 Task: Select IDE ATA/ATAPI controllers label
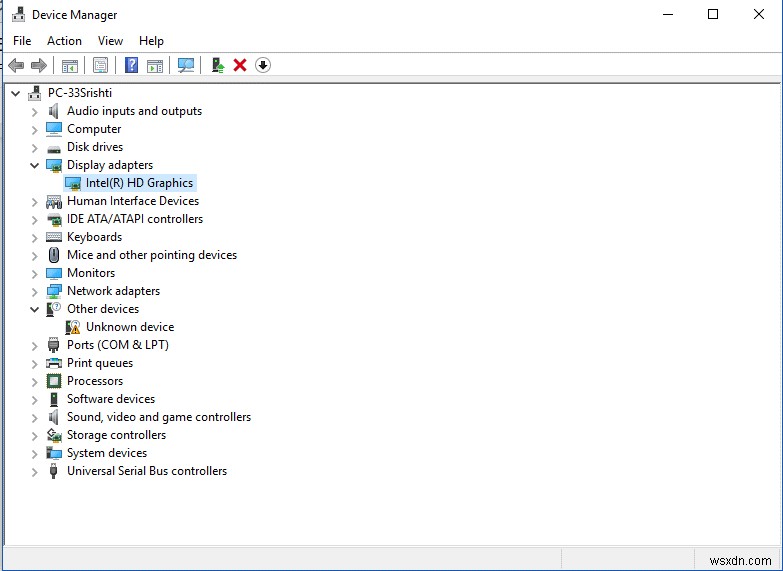coord(135,219)
